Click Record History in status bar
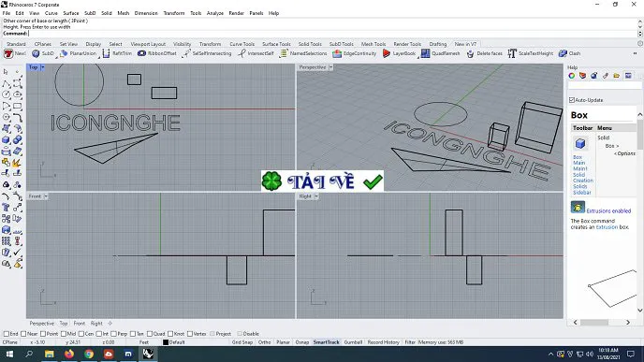 [383, 342]
